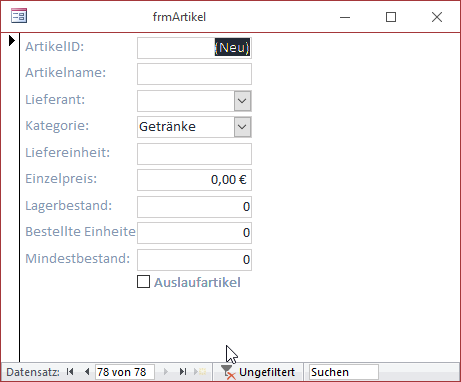Image resolution: width=461 pixels, height=382 pixels.
Task: Click the form icon in title bar
Action: pos(19,16)
